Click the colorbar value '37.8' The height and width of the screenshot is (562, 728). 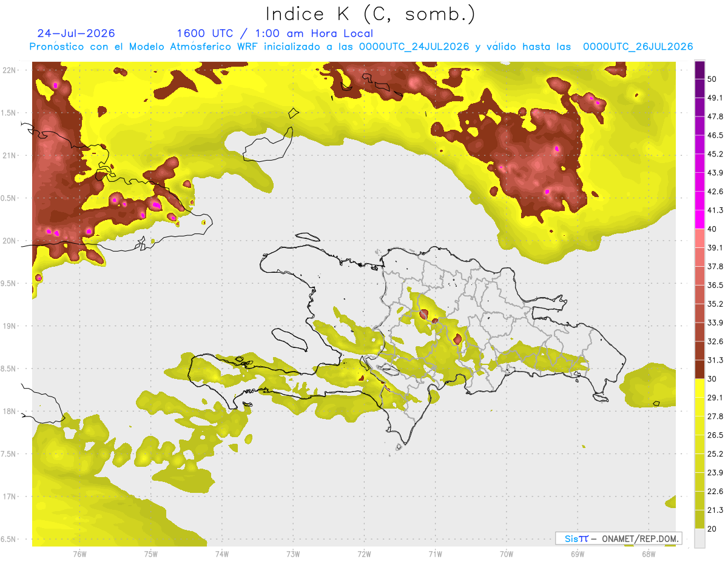point(715,266)
